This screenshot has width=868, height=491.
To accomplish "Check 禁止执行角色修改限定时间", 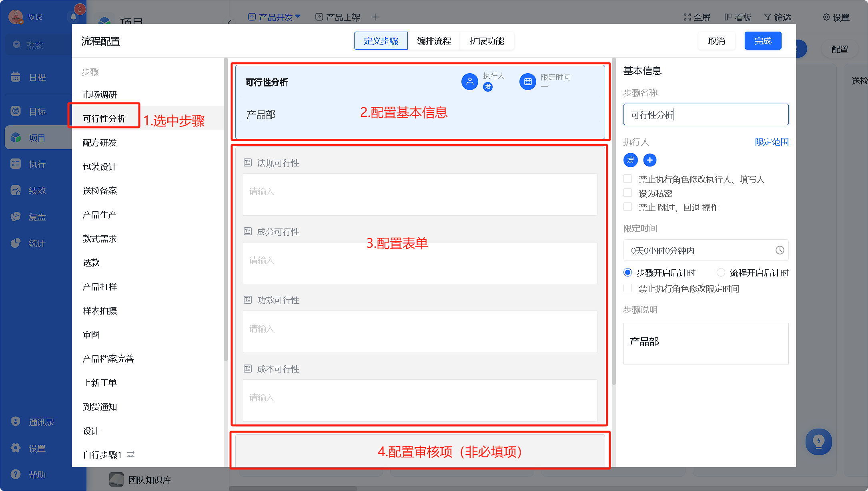I will click(x=628, y=289).
